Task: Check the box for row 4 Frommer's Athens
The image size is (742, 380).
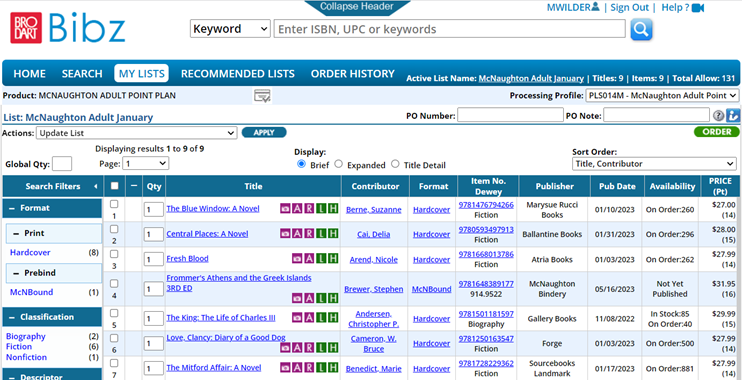Action: [114, 283]
